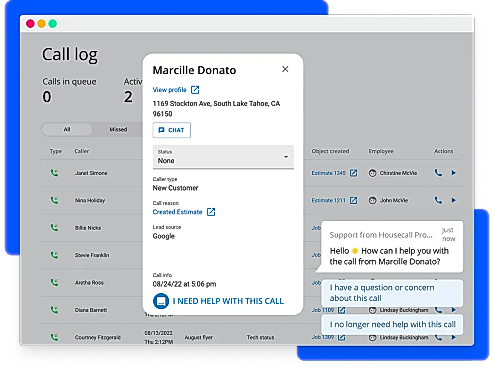This screenshot has width=494, height=368.
Task: Click the Tech status cell
Action: (x=260, y=337)
